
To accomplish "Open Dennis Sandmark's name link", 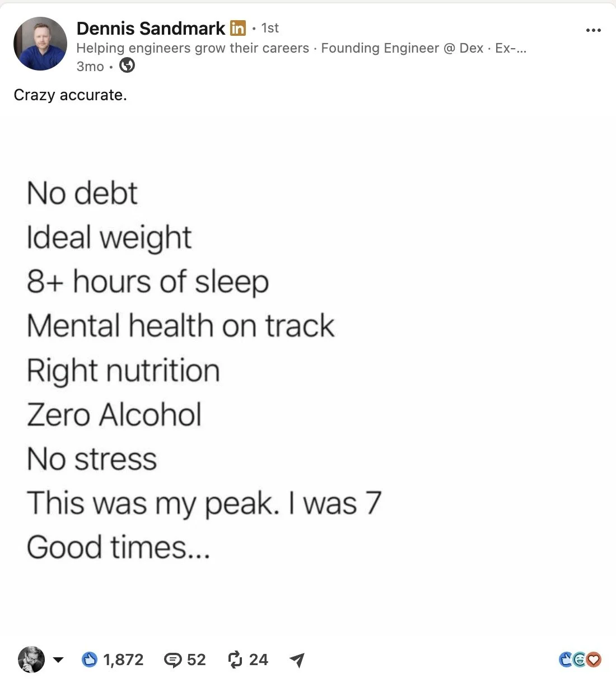I will [151, 28].
